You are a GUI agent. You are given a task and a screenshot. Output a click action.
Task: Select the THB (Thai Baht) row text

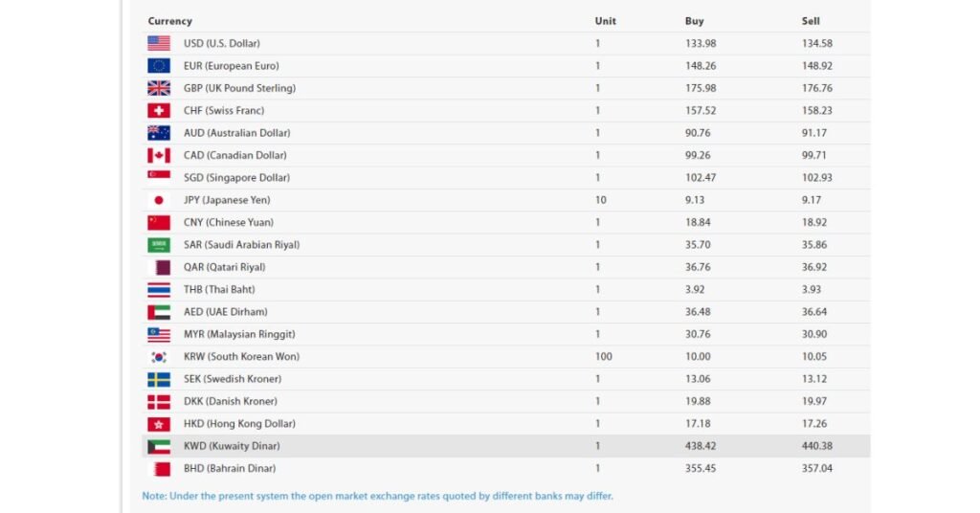pos(219,289)
